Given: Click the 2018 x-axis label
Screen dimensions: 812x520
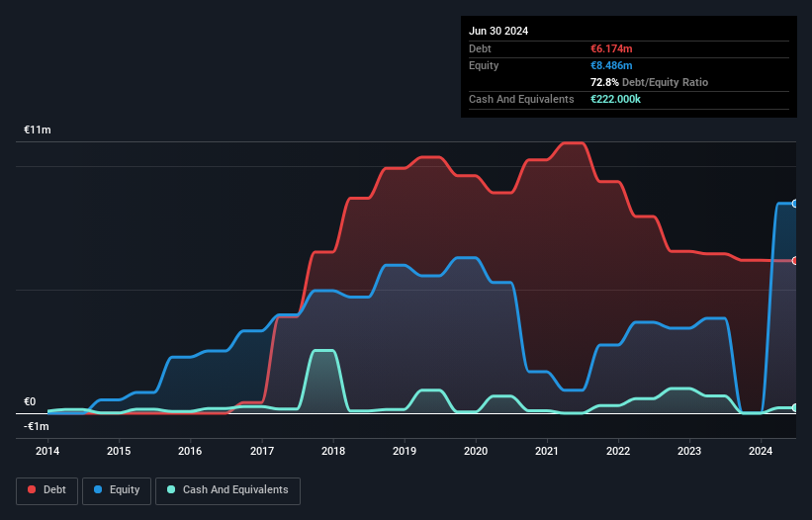Looking at the screenshot, I should point(333,451).
